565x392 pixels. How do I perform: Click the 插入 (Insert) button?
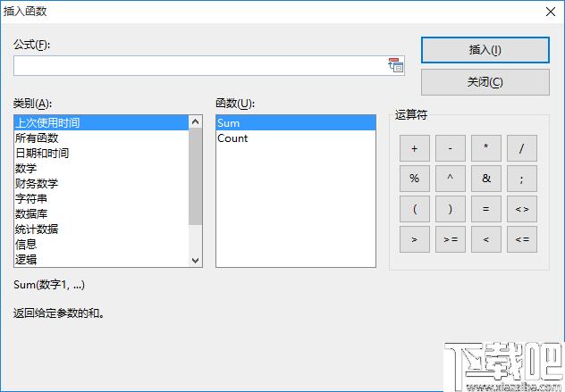[485, 50]
